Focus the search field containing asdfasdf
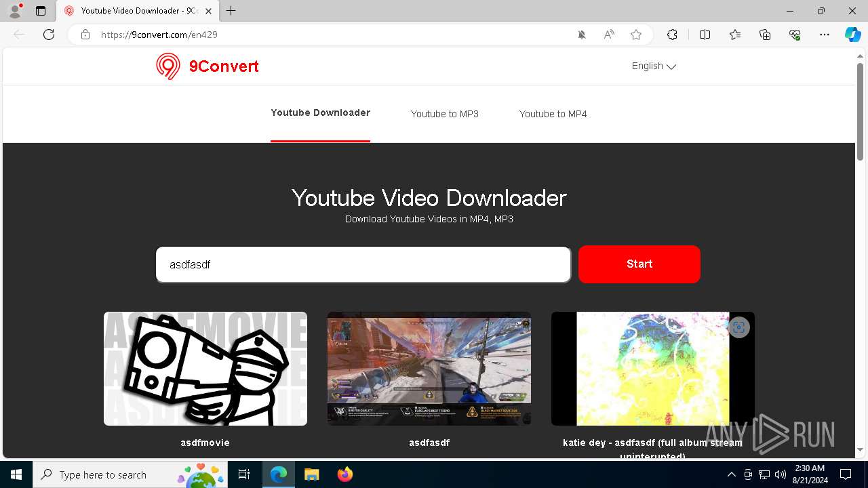The width and height of the screenshot is (868, 488). 363,264
